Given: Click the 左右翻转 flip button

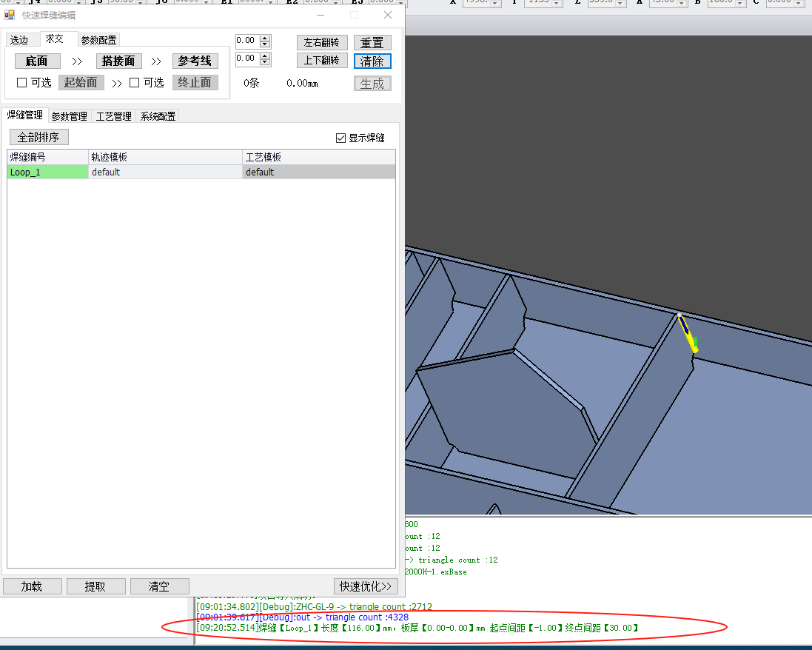Looking at the screenshot, I should coord(322,43).
